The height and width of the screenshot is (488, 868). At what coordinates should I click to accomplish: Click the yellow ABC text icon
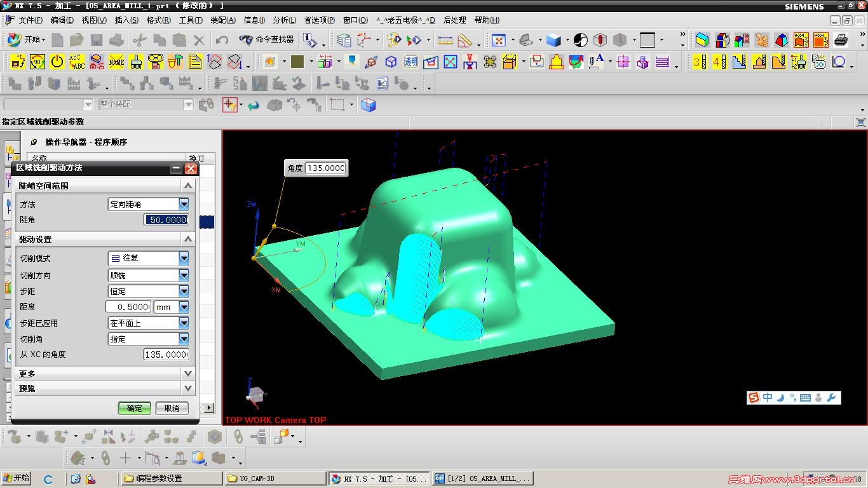pyautogui.click(x=77, y=62)
